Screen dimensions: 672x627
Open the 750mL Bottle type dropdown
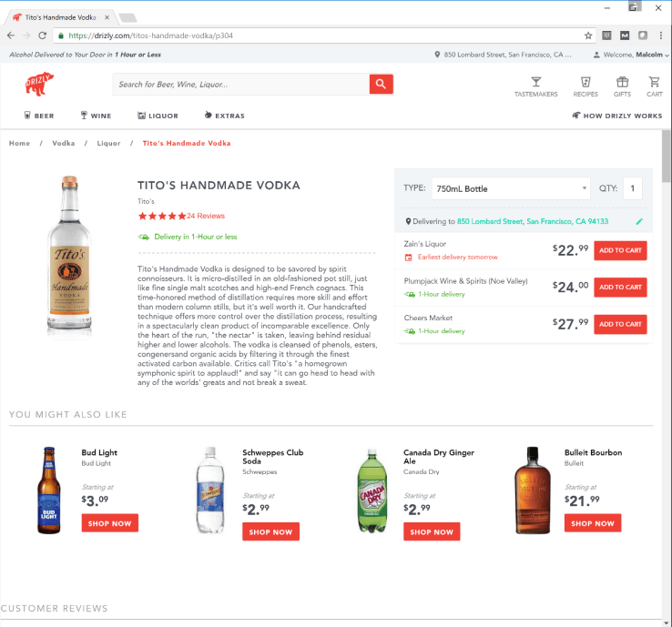[x=511, y=188]
